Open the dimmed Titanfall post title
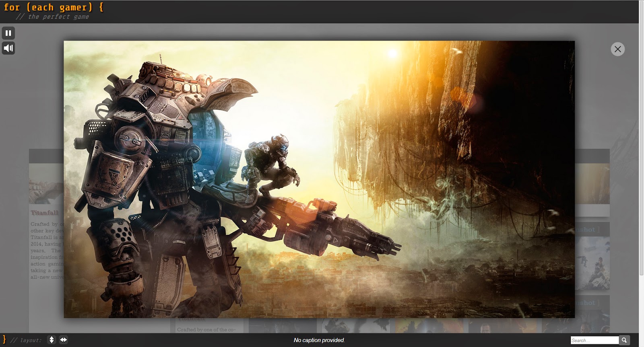644x347 pixels. [44, 213]
